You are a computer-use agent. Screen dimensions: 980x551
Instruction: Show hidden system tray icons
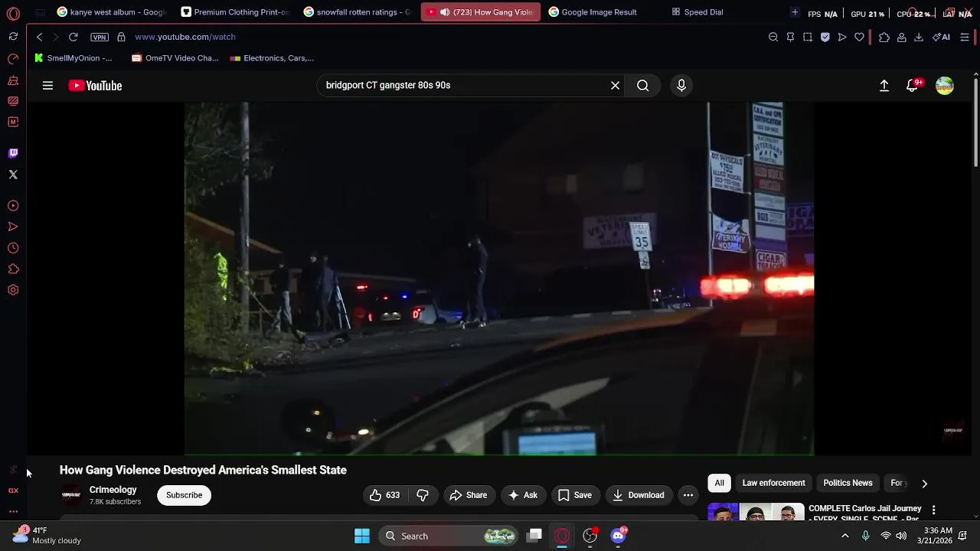coord(845,536)
